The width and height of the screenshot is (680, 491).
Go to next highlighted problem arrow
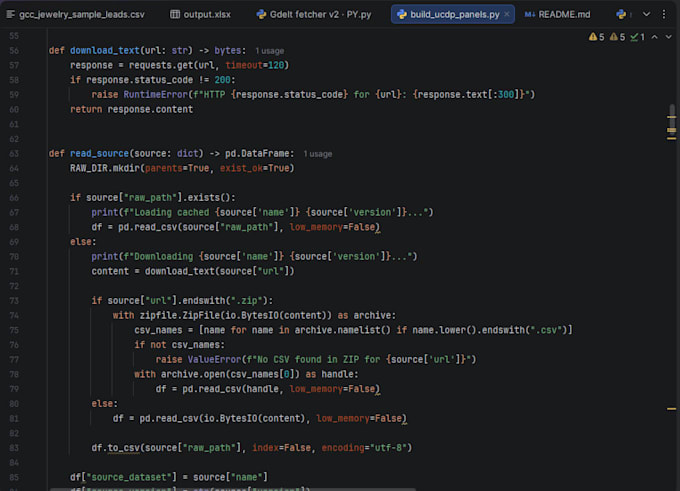tap(668, 37)
